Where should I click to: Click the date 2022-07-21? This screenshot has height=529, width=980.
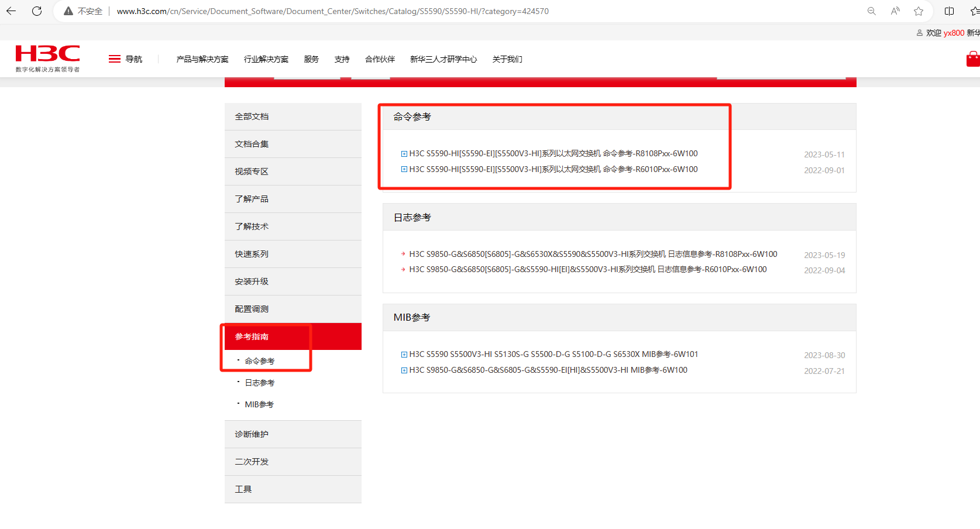click(824, 371)
